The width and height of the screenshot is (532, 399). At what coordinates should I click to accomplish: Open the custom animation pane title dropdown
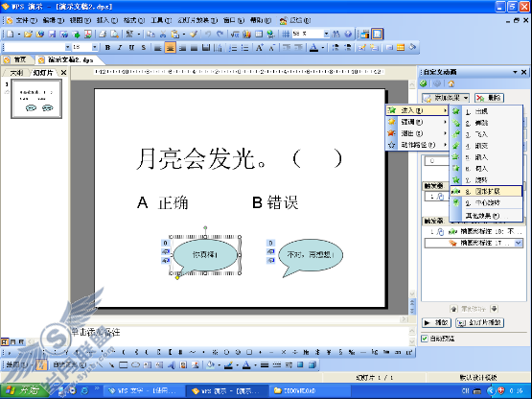pos(515,72)
